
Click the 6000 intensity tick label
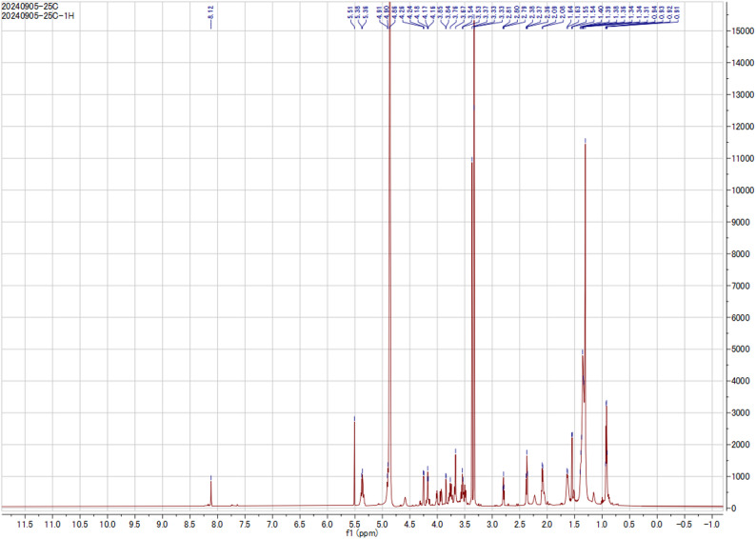(x=742, y=317)
